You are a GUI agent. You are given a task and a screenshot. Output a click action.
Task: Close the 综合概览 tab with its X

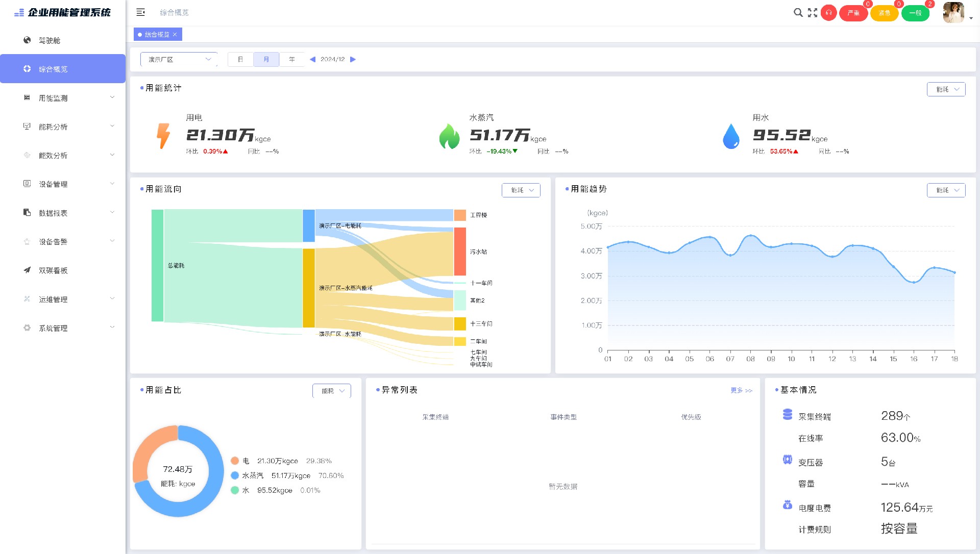[175, 35]
